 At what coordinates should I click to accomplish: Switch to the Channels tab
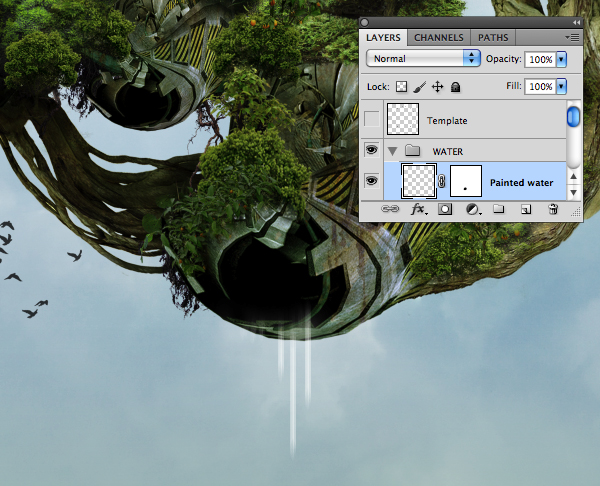click(x=439, y=38)
